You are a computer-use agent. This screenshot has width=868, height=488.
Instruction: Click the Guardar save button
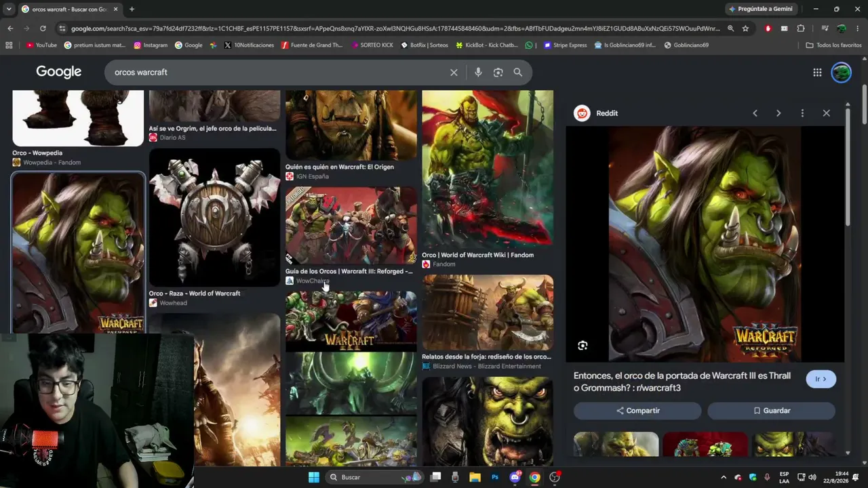(771, 411)
